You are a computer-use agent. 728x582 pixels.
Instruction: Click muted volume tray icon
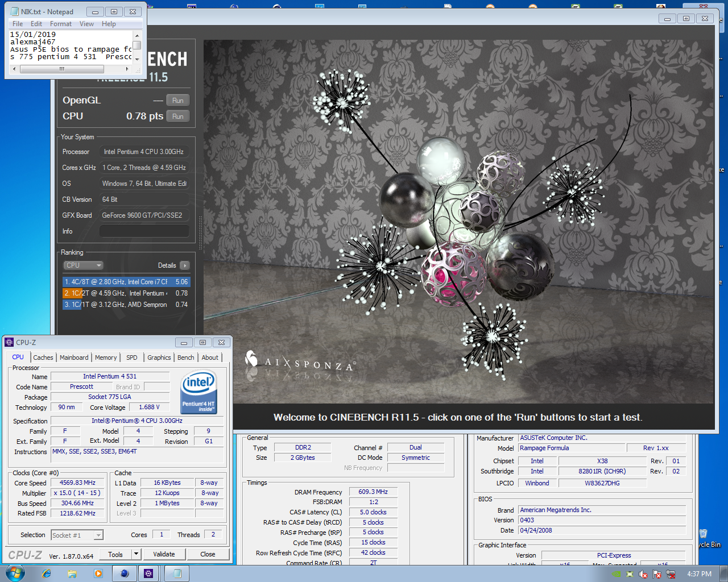[x=643, y=574]
